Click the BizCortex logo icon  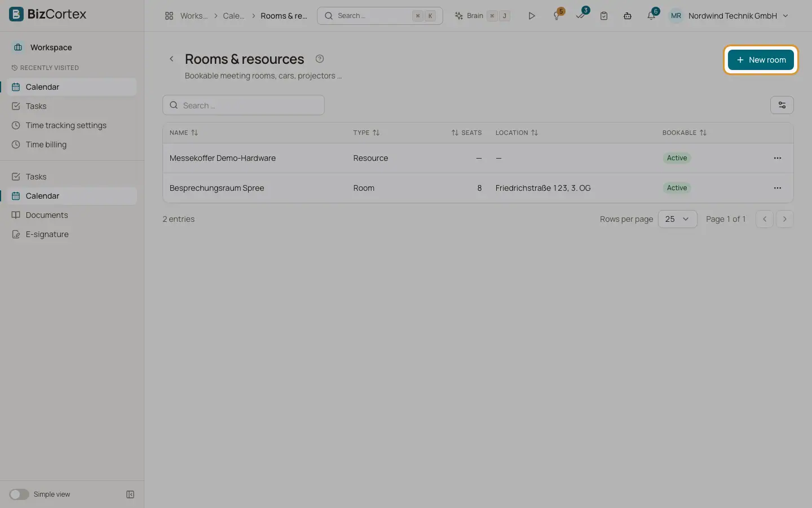[x=16, y=14]
